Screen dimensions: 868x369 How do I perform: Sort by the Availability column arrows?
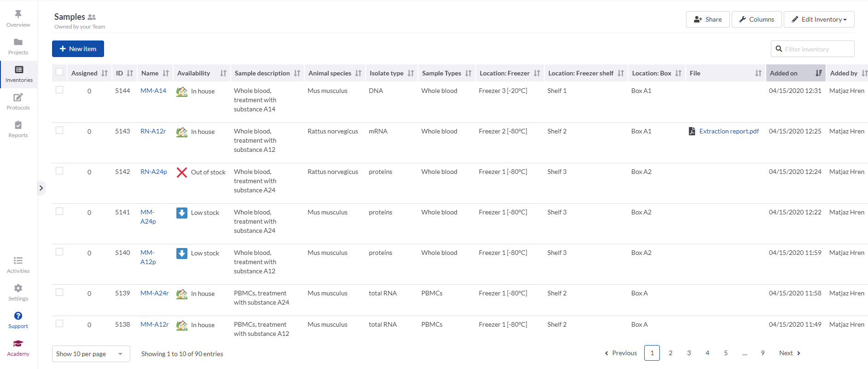(223, 73)
